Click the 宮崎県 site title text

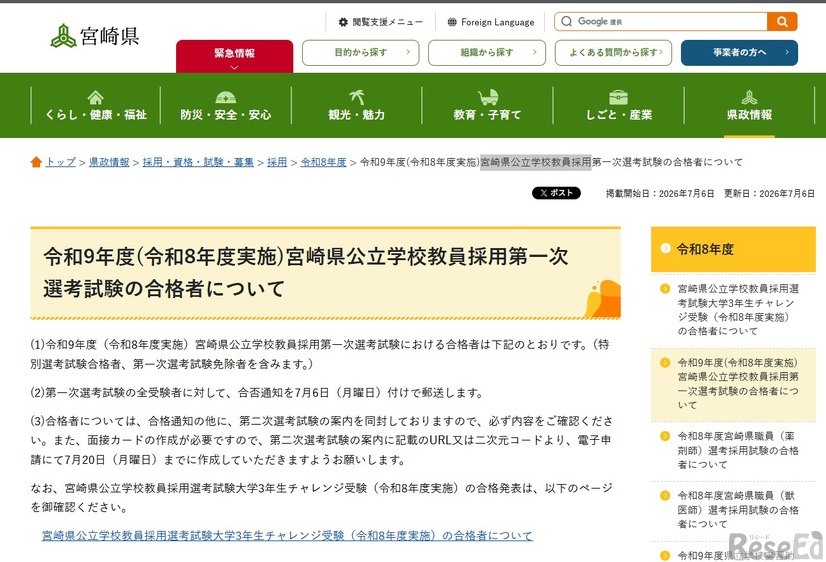click(x=110, y=36)
